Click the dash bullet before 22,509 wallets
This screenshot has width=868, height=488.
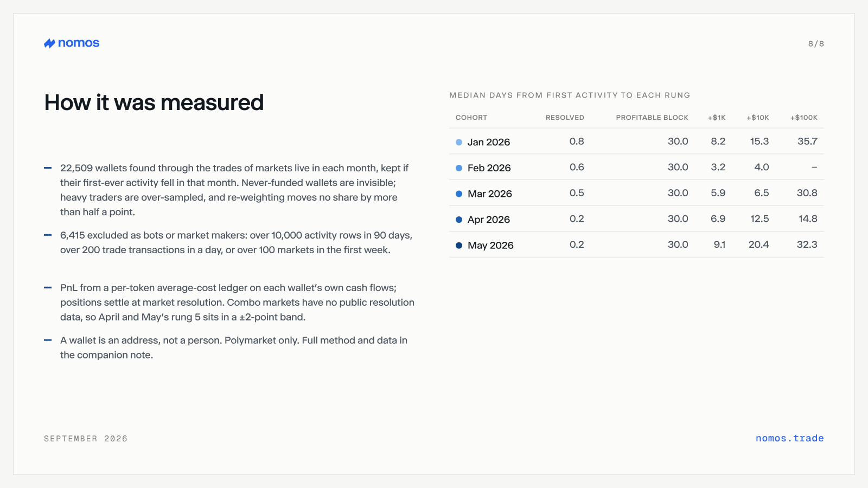coord(48,168)
